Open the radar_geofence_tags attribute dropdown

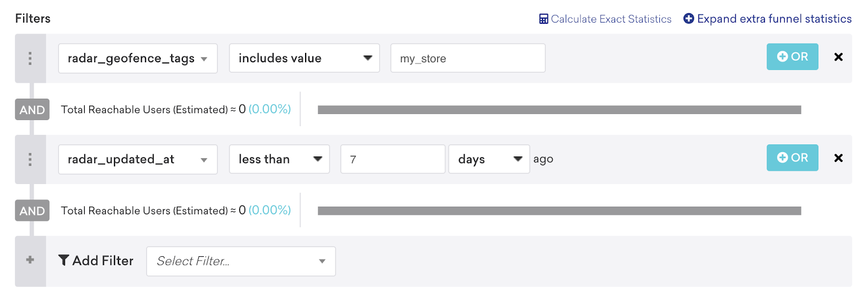click(x=138, y=58)
